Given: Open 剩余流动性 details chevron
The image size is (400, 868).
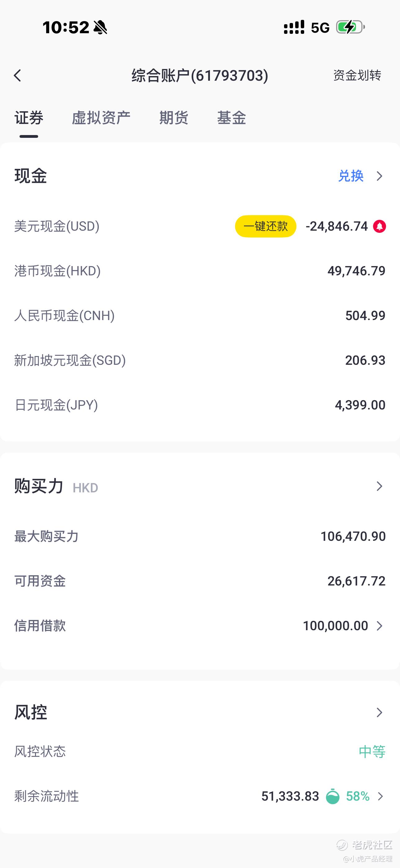Looking at the screenshot, I should pos(380,797).
